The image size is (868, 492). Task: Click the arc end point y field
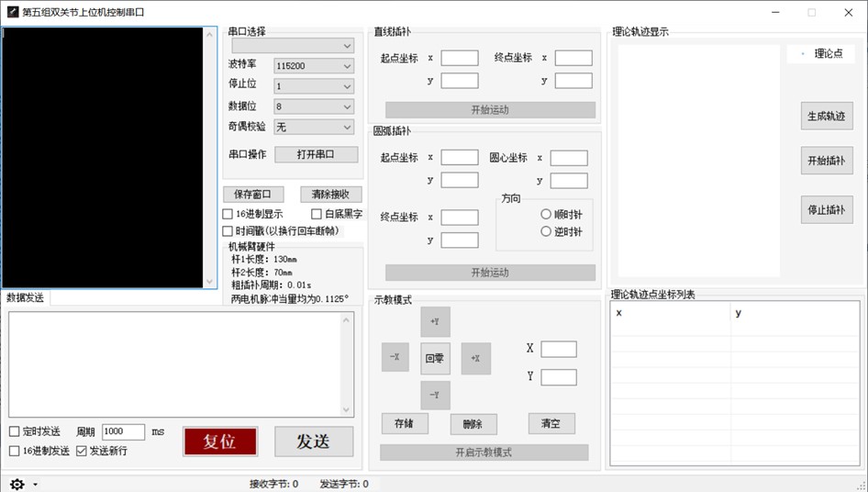point(460,240)
